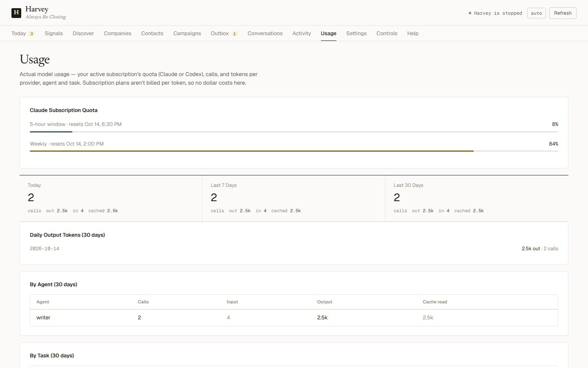
Task: Click the Agent column header
Action: coord(43,302)
